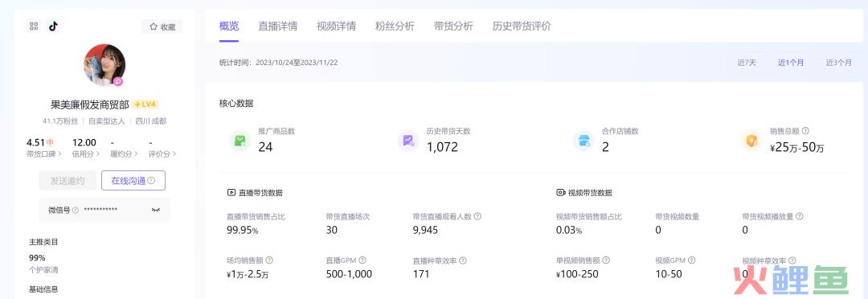Click the 99.95% 直播带货销售占比 value
The height and width of the screenshot is (299, 868).
(x=243, y=231)
